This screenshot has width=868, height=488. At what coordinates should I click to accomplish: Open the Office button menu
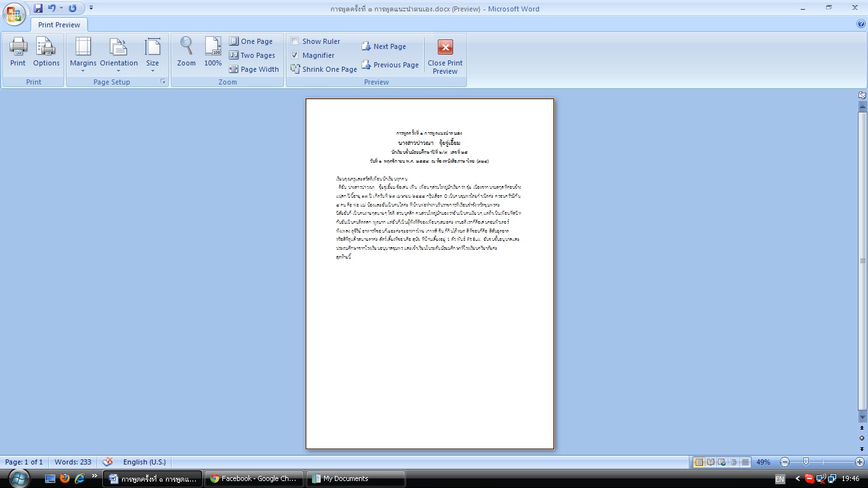point(13,14)
